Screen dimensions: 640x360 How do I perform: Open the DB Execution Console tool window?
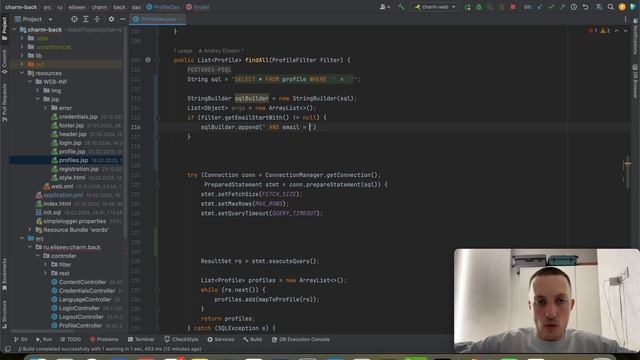tap(301, 339)
